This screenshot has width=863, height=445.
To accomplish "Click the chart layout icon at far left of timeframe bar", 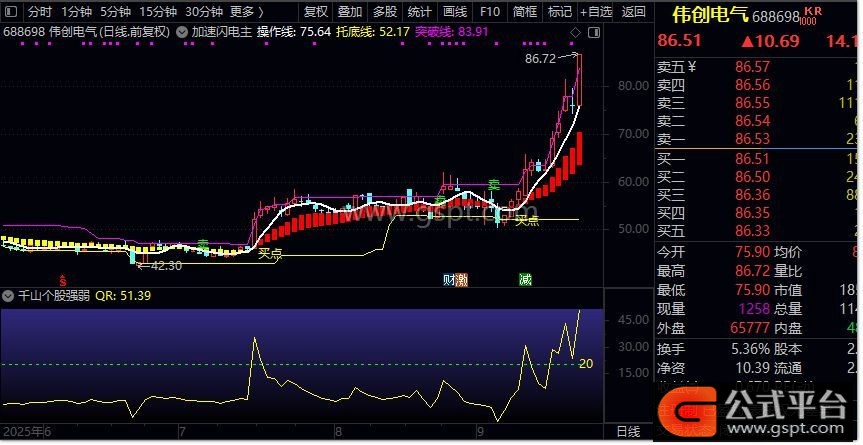I will pyautogui.click(x=10, y=12).
